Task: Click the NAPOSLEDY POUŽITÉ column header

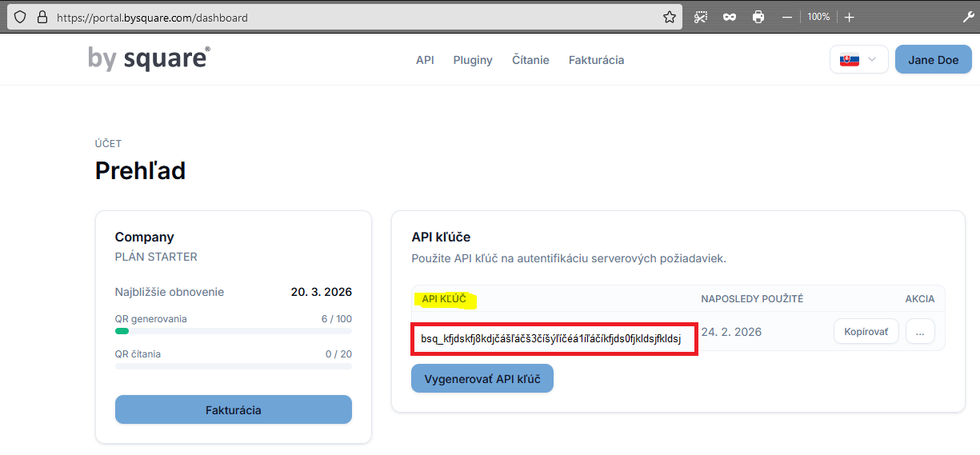Action: pyautogui.click(x=752, y=299)
